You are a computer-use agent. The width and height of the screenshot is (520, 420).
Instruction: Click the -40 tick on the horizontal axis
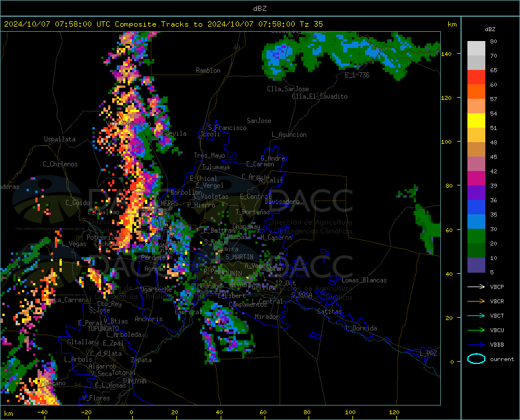coord(42,412)
